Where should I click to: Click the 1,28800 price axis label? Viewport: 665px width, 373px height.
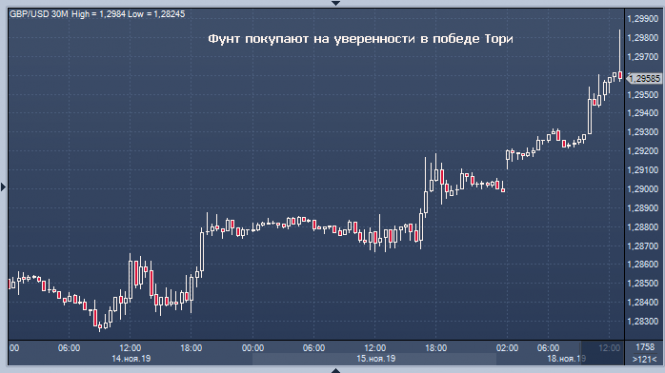pyautogui.click(x=643, y=227)
